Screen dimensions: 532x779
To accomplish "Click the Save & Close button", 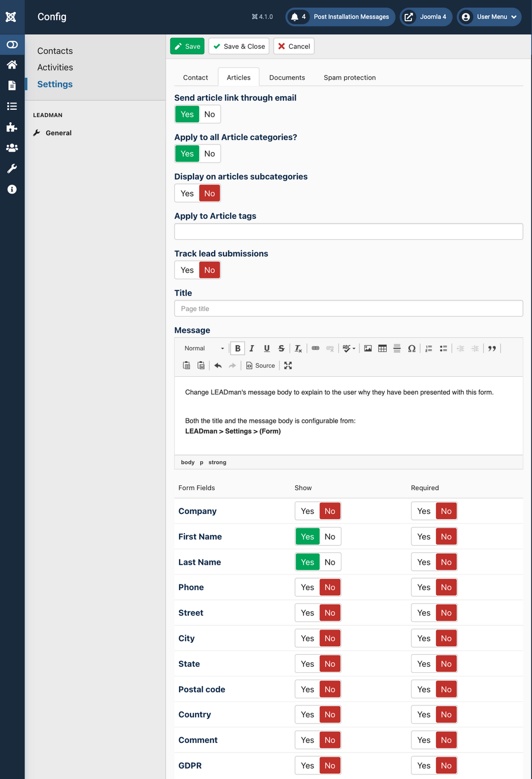I will [239, 46].
